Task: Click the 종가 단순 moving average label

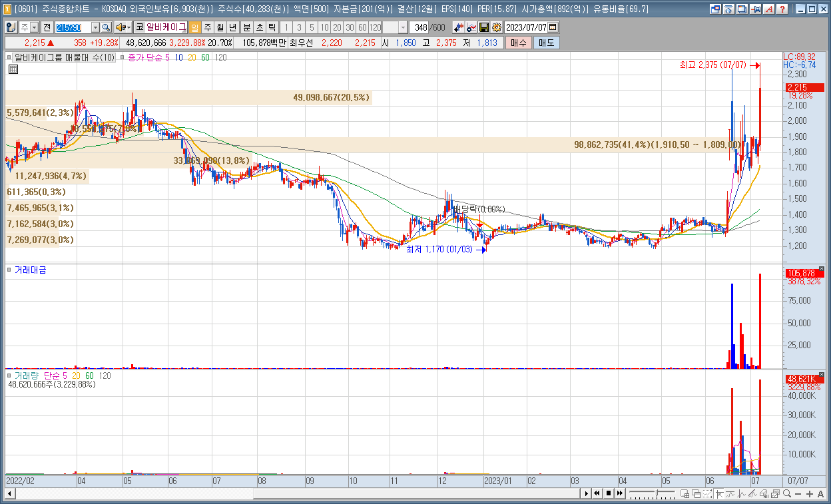Action: pos(144,58)
